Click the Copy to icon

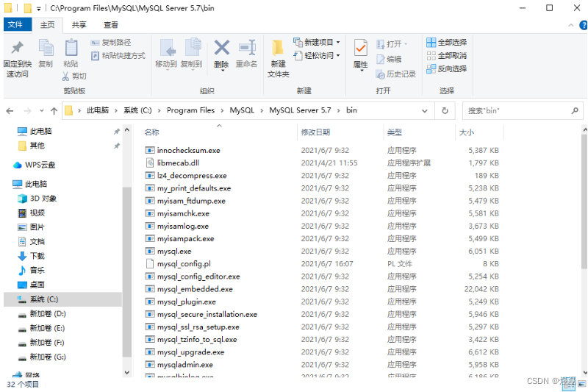pyautogui.click(x=192, y=48)
